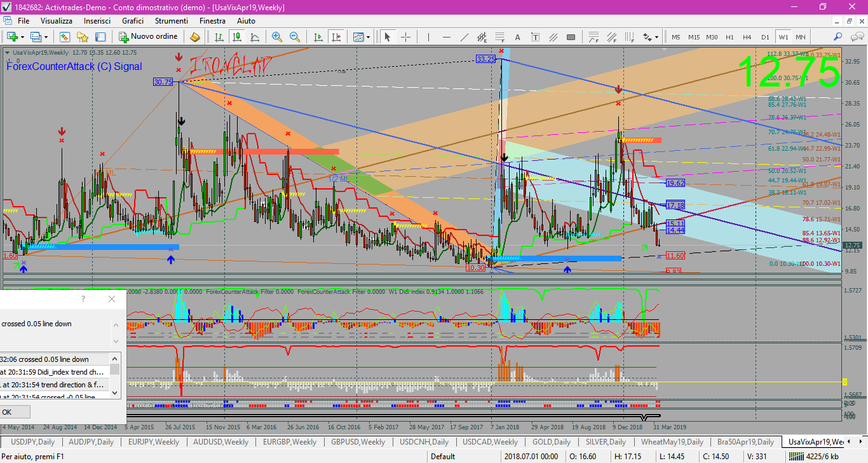Close the alert dialog with X
The width and height of the screenshot is (868, 463).
[x=112, y=299]
